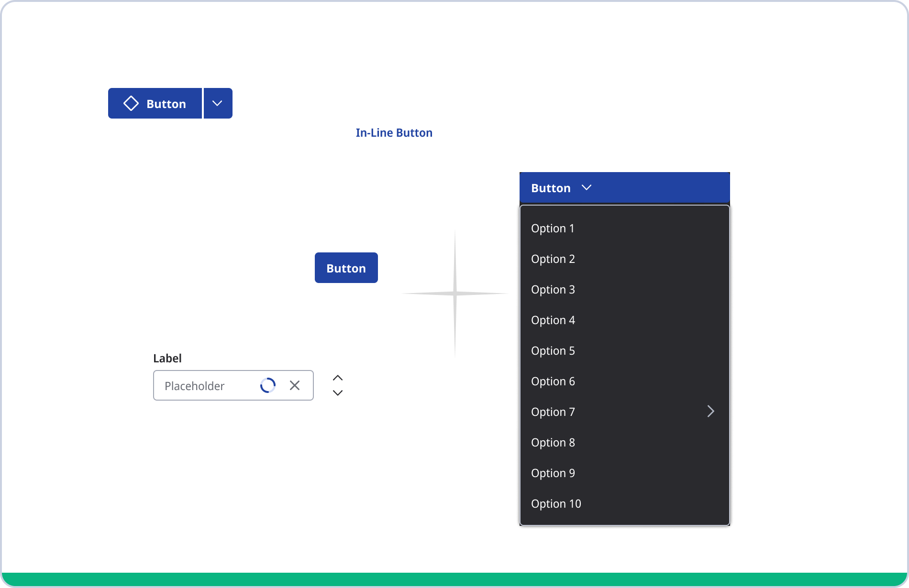Expand Option 7 submenu chevron

[x=710, y=412]
